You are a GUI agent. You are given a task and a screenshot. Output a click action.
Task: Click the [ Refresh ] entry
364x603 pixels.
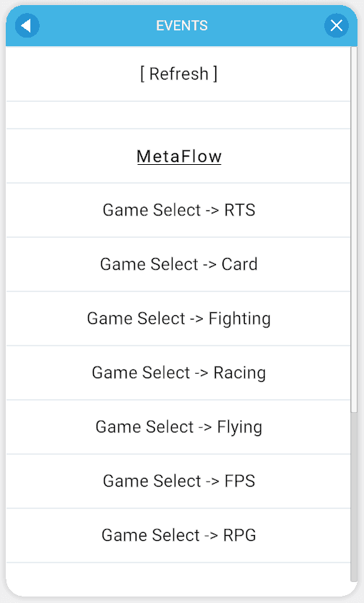coord(178,74)
